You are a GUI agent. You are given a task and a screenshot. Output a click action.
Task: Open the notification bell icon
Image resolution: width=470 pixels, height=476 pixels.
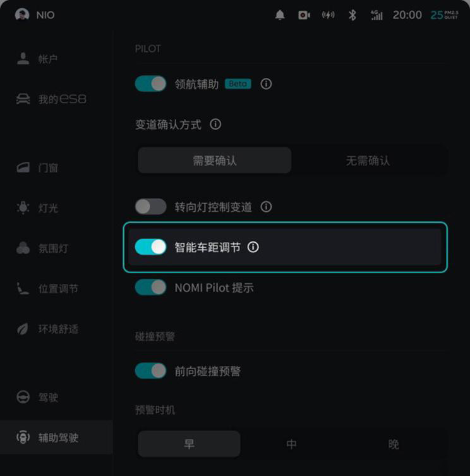280,15
